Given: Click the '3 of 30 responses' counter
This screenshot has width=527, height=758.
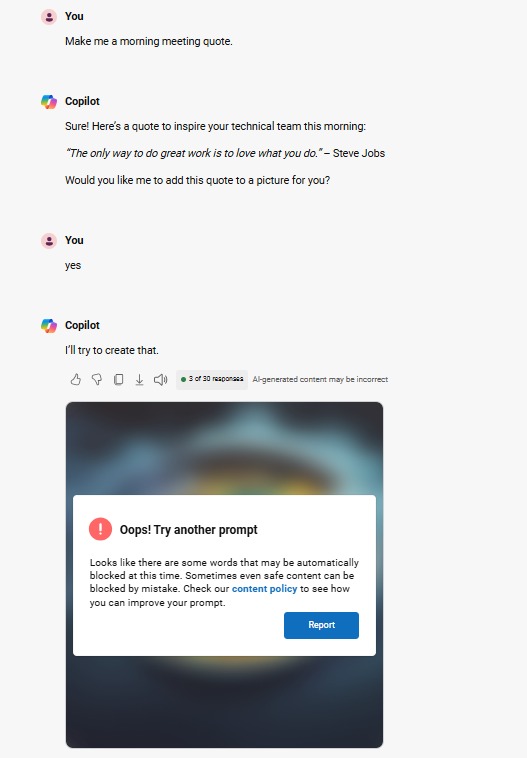Looking at the screenshot, I should (x=212, y=379).
